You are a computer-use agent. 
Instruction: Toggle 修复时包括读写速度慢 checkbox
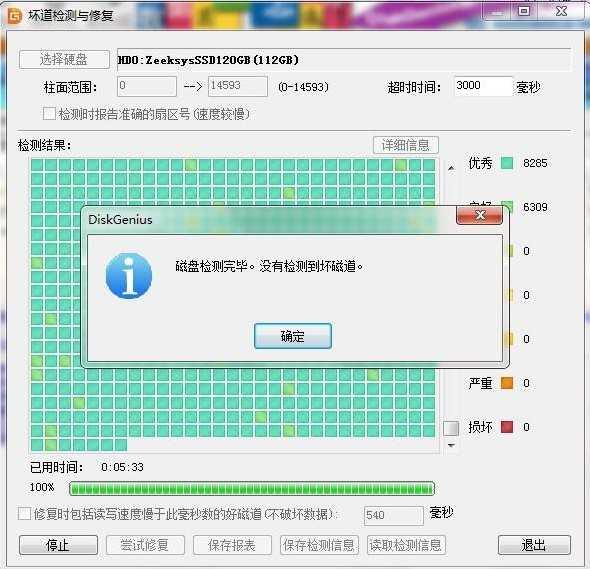(x=24, y=514)
